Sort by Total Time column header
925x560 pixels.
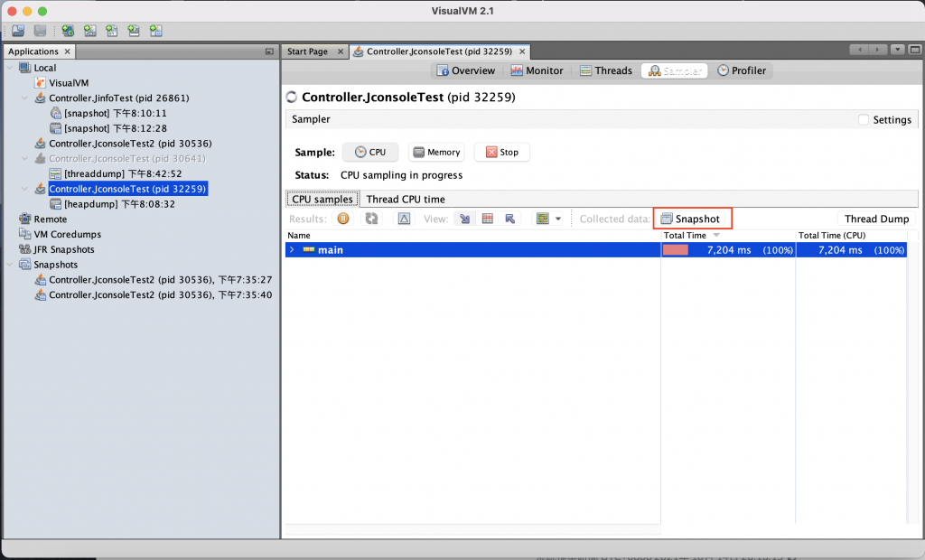(x=727, y=236)
